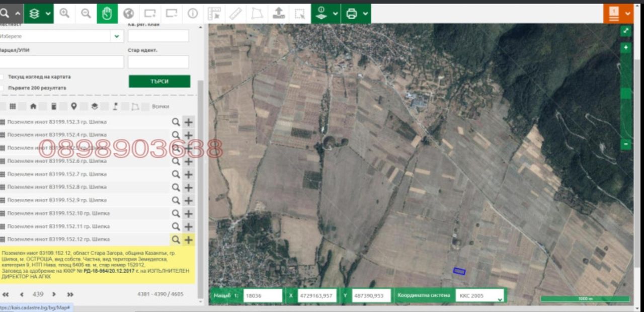Open the orange notification panel button
644x312 pixels.
(613, 14)
